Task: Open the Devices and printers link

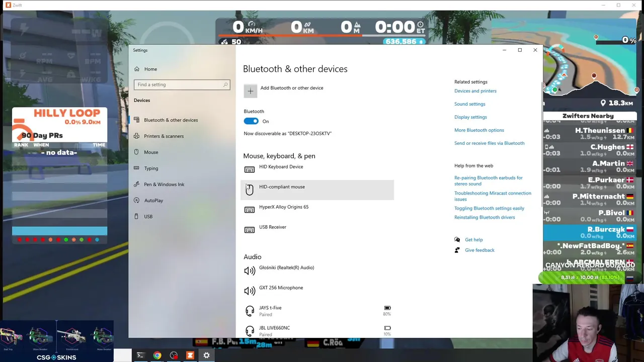Action: click(x=475, y=91)
